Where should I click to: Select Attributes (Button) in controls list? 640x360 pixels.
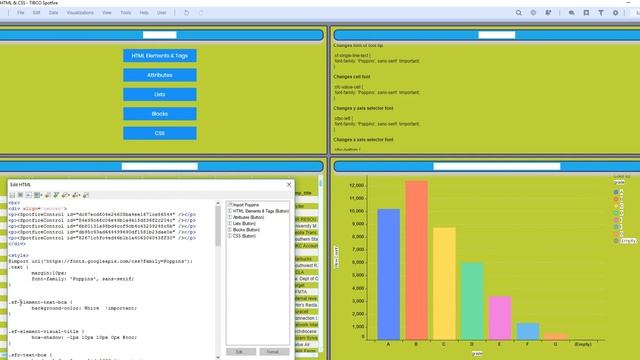coord(246,217)
